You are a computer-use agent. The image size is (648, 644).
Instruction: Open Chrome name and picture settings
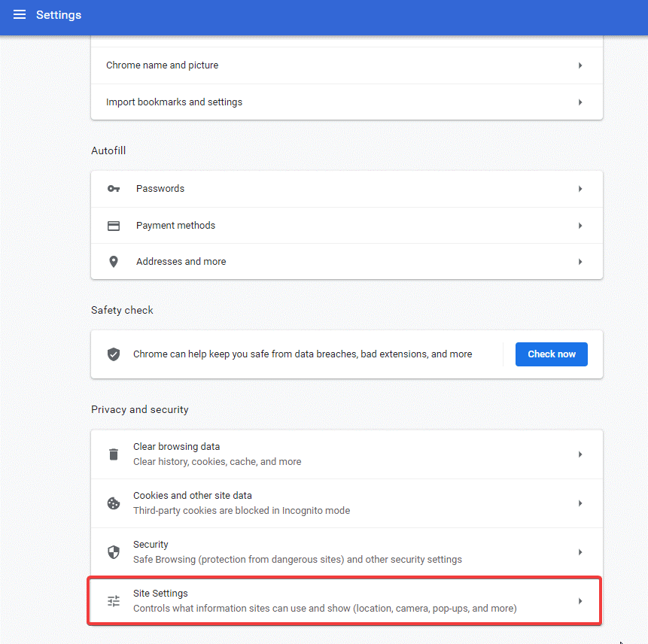(x=346, y=65)
